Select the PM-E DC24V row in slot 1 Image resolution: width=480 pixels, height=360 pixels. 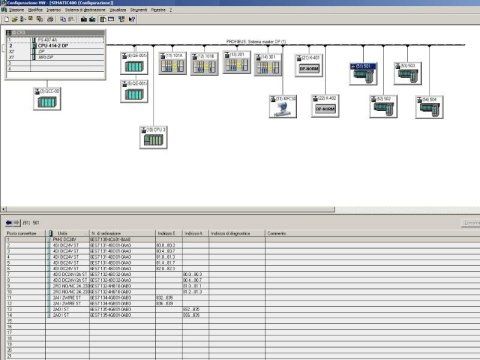pyautogui.click(x=243, y=239)
